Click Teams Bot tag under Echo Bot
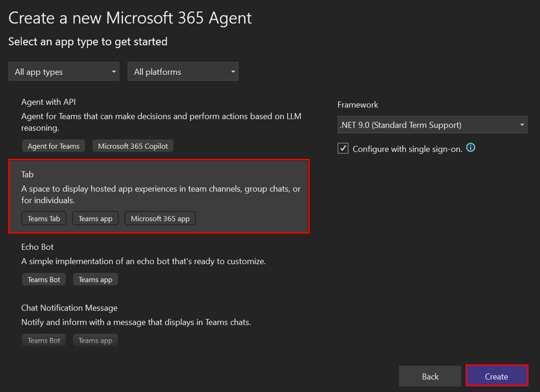 click(x=44, y=279)
